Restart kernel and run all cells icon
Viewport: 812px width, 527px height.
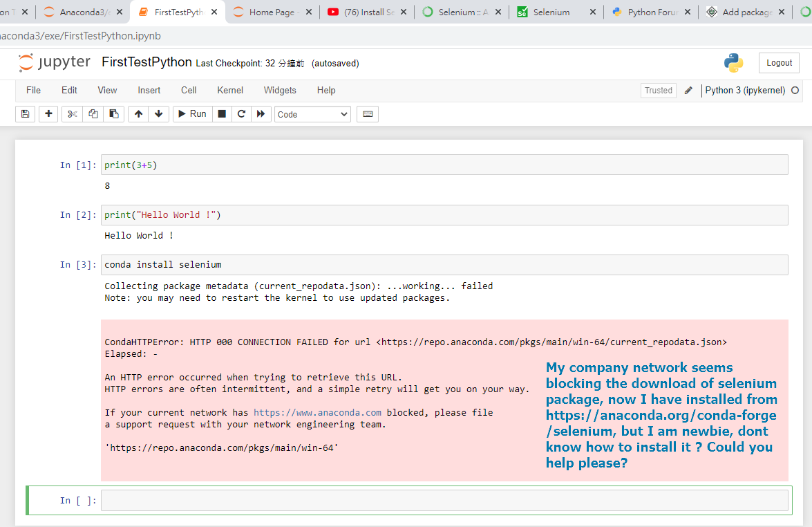tap(261, 114)
